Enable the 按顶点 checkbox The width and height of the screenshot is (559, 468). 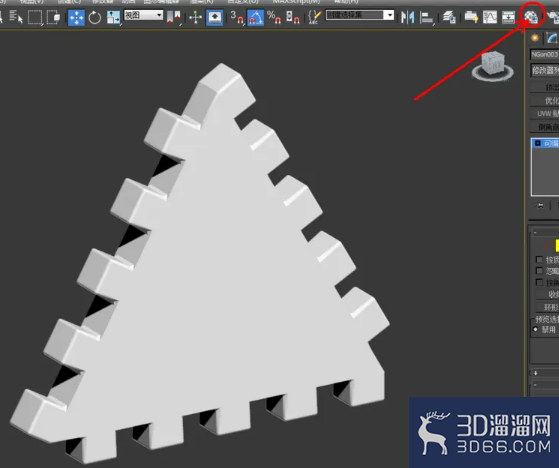(x=539, y=260)
